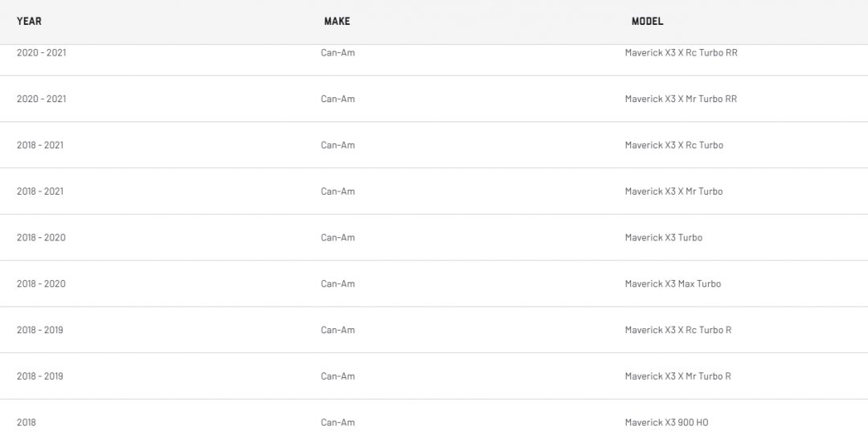Screen dimensions: 868x436
Task: Click the Maverick X3 X Mr Turbo model cell
Action: (674, 191)
